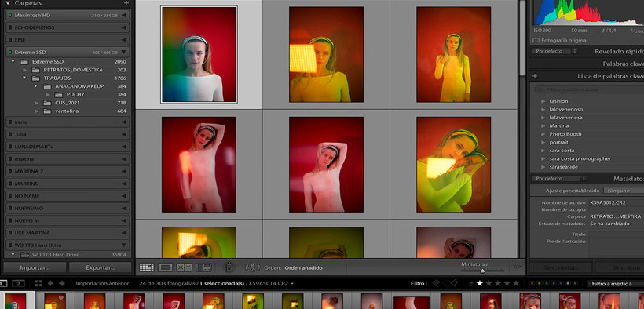
Task: Click the Exportar button
Action: coord(101,267)
